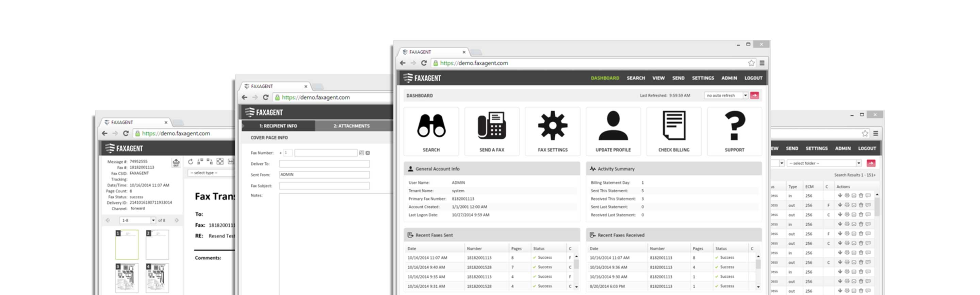
Task: Click the Notes text area
Action: (336, 244)
